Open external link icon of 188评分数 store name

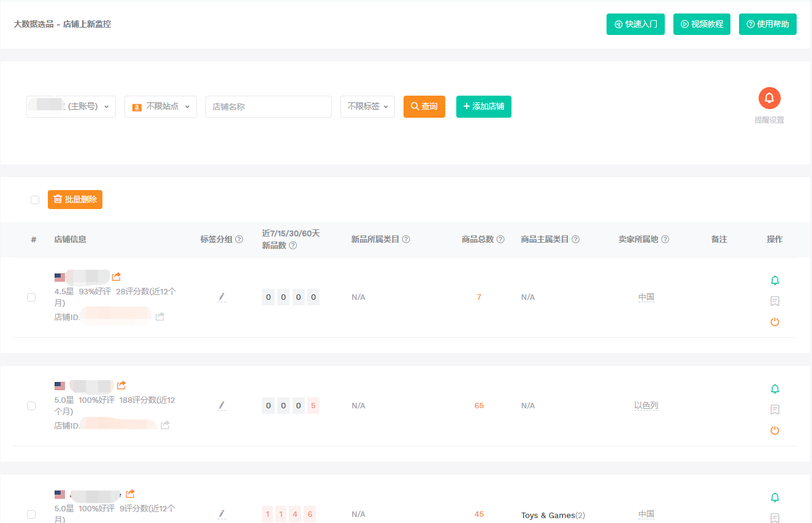pos(121,385)
